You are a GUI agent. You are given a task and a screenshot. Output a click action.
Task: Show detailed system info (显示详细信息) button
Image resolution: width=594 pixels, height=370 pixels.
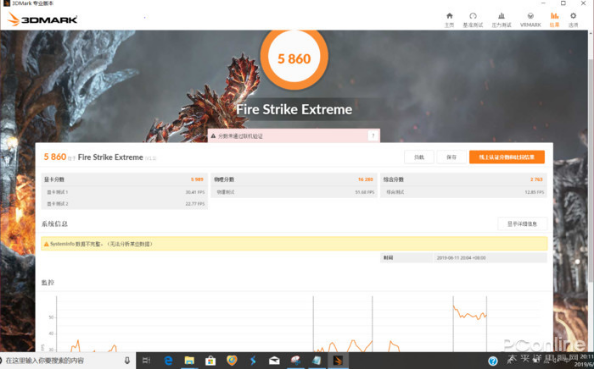522,224
